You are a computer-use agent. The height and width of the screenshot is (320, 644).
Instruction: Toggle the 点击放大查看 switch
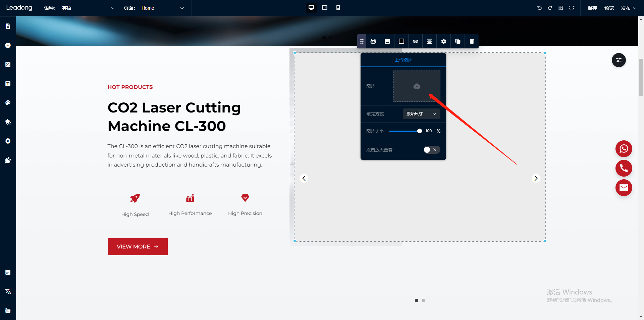tap(431, 150)
